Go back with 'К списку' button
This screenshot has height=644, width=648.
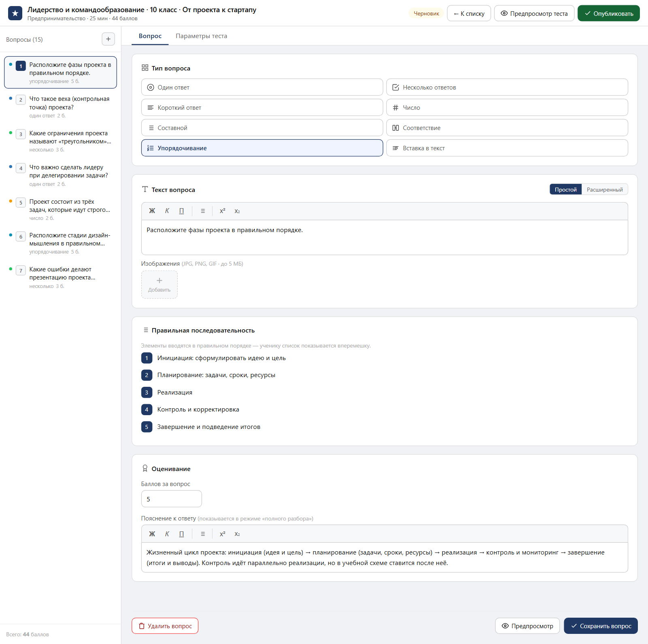coord(469,13)
